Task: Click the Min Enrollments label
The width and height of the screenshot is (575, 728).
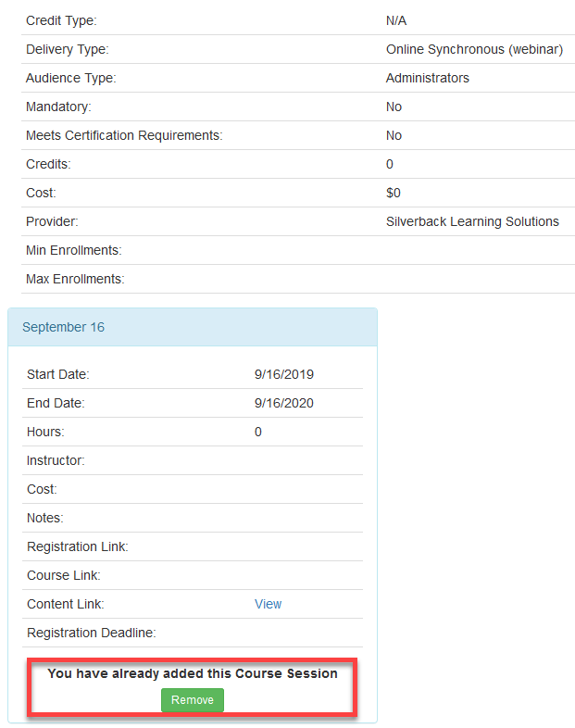Action: coord(74,250)
